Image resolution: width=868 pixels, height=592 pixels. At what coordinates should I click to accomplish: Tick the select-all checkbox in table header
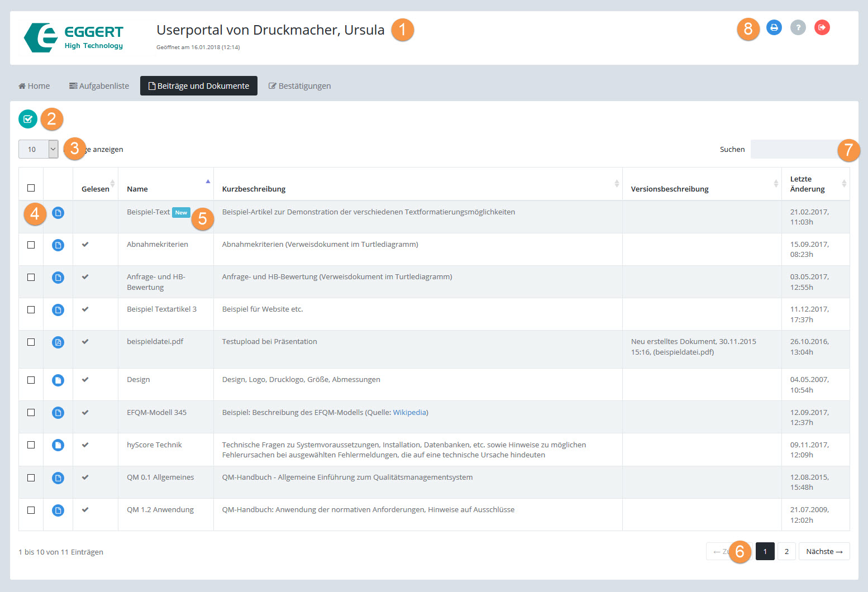pos(31,188)
